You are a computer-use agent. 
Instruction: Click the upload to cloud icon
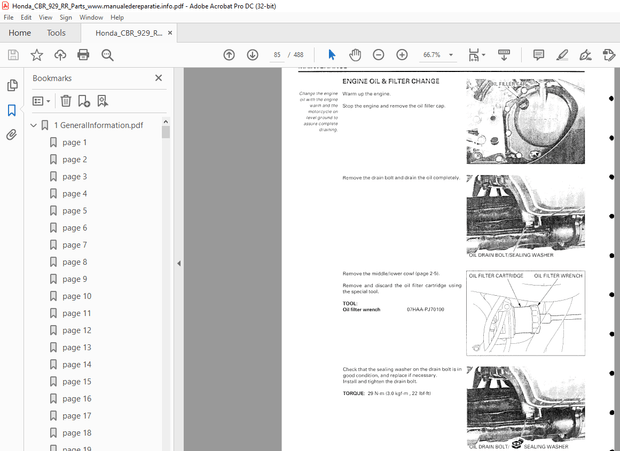coord(60,55)
